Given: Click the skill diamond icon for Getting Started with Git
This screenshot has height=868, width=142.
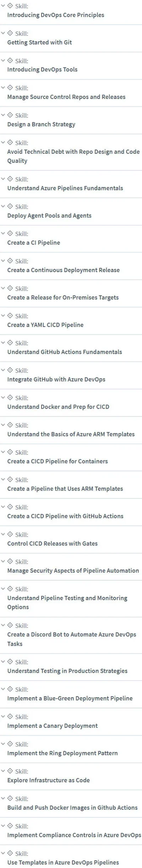Looking at the screenshot, I should pyautogui.click(x=10, y=33).
